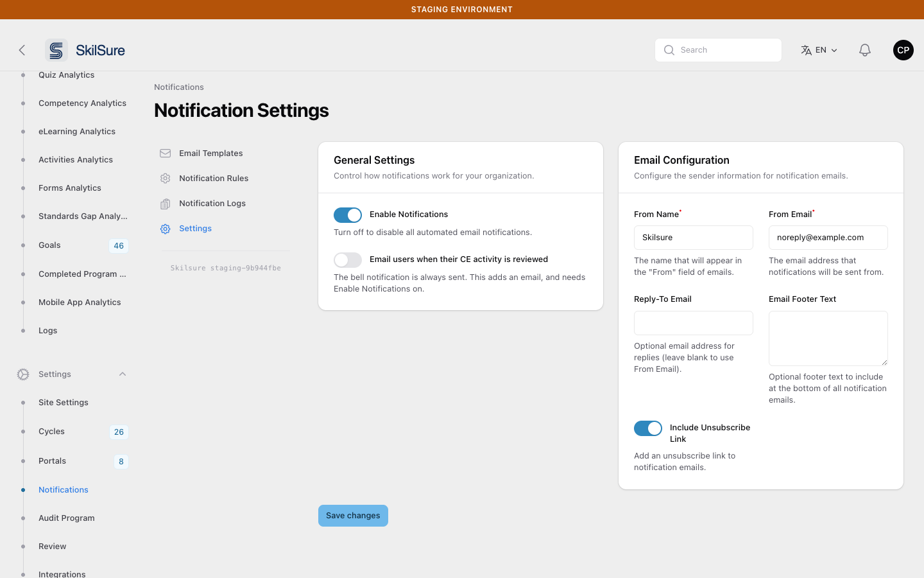Open Notification Rules tab
Viewport: 924px width, 578px height.
pos(214,179)
